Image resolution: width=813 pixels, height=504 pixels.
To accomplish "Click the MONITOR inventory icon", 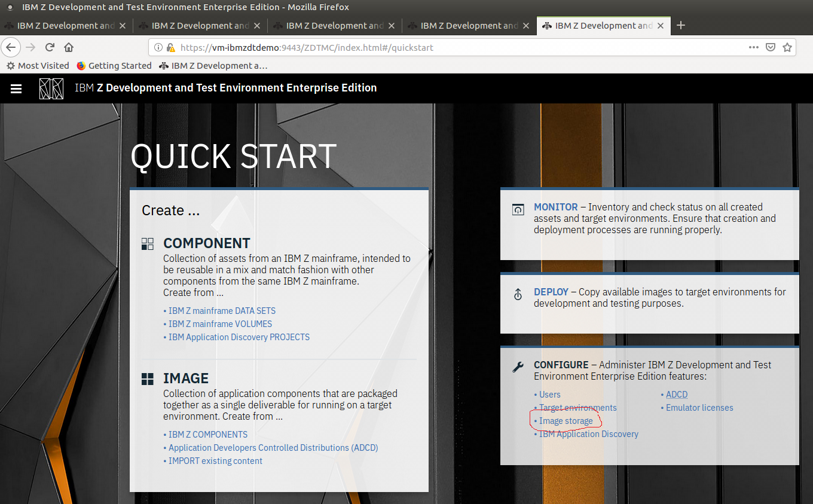I will [518, 209].
